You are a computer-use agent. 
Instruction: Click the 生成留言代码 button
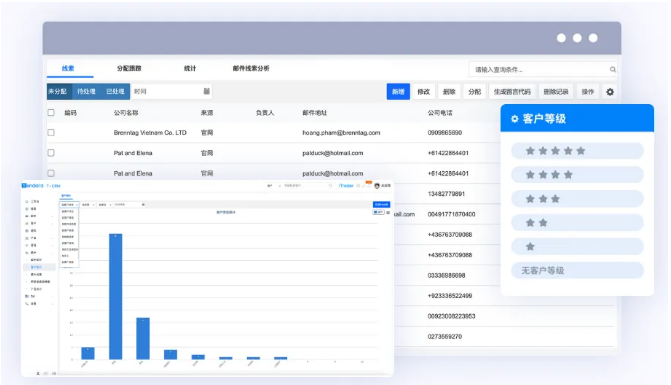coord(512,92)
